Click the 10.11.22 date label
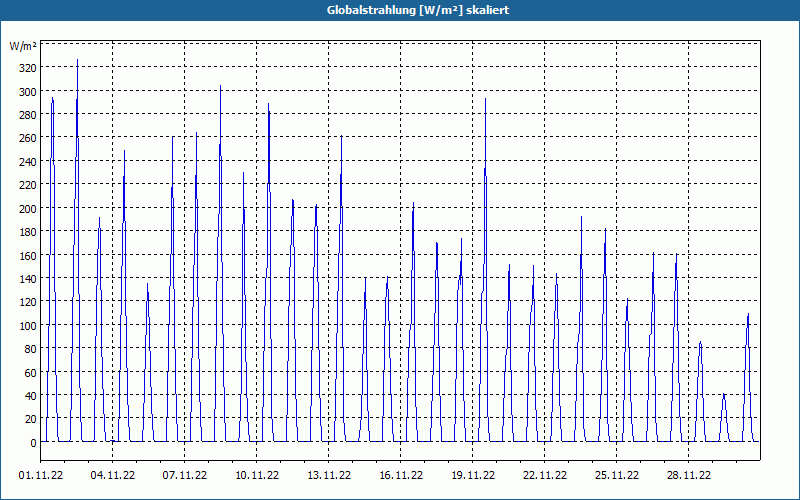Viewport: 800px width, 500px height. pyautogui.click(x=257, y=475)
